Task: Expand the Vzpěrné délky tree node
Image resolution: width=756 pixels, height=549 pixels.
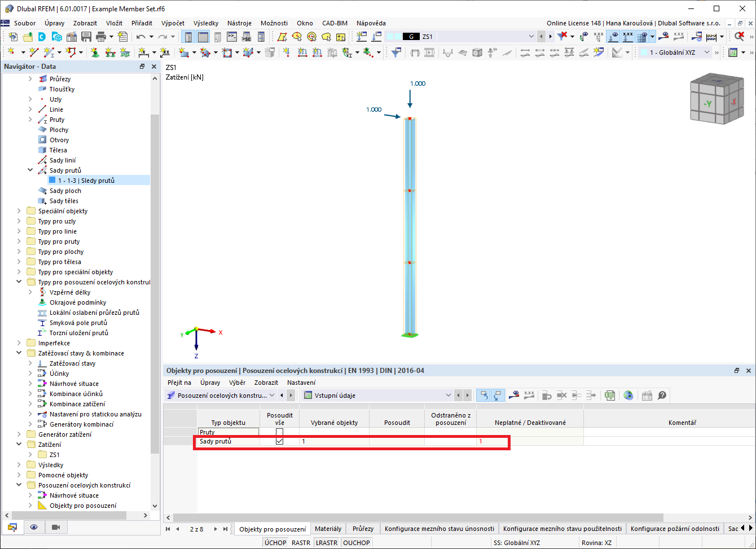Action: click(x=30, y=292)
